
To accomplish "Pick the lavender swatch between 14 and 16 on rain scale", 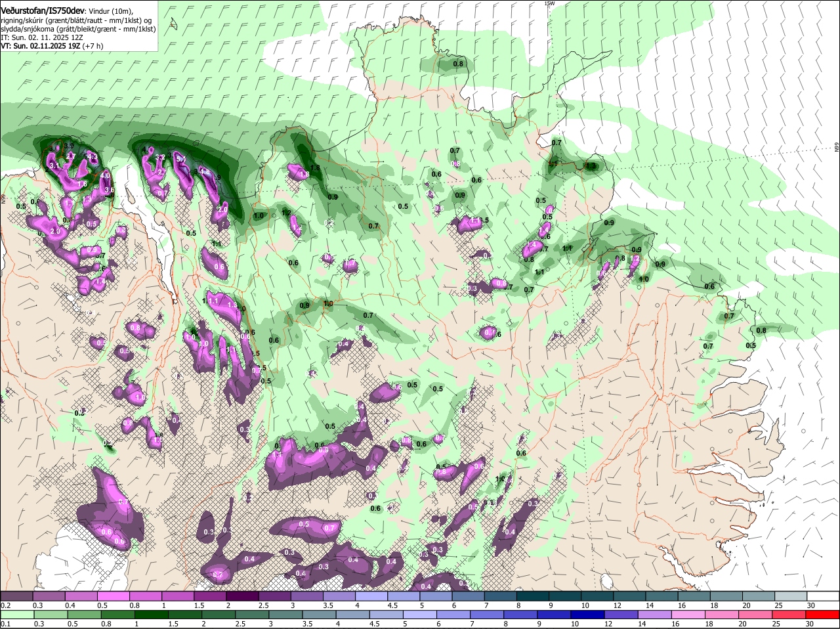I will pos(656,615).
